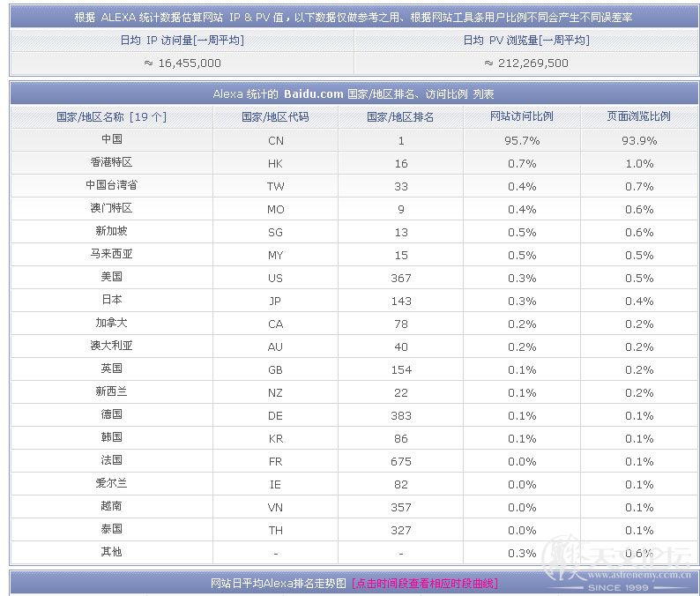Click the rank 13 cell for SG
The width and height of the screenshot is (700, 596).
point(401,233)
